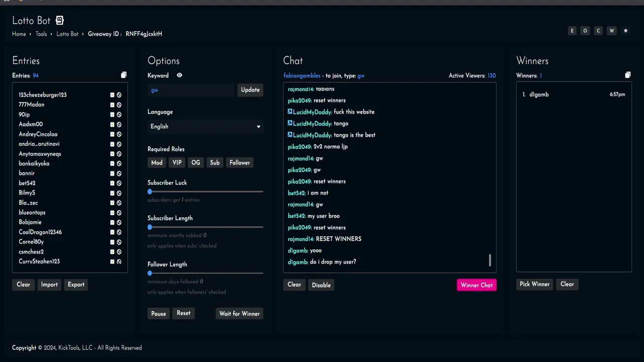Viewport: 644px width, 362px height.
Task: Click the giveaway ID RNFF4gJcxktH
Action: pyautogui.click(x=144, y=34)
